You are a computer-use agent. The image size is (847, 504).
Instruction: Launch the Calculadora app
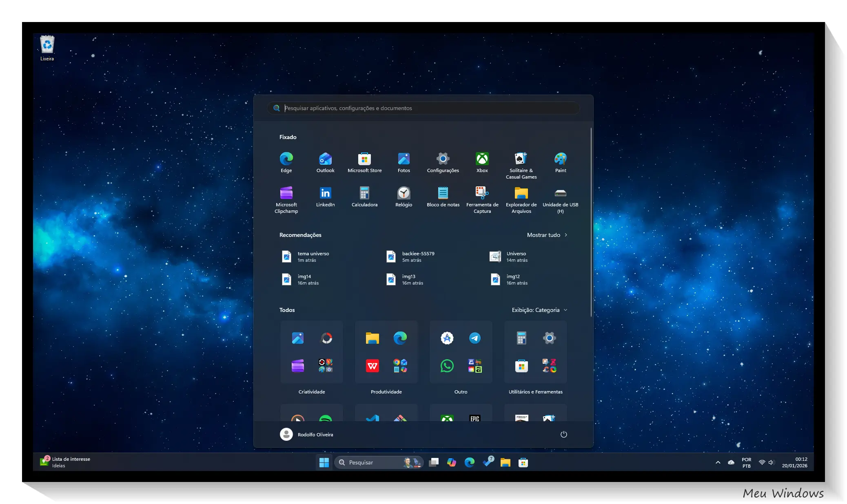coord(364,193)
